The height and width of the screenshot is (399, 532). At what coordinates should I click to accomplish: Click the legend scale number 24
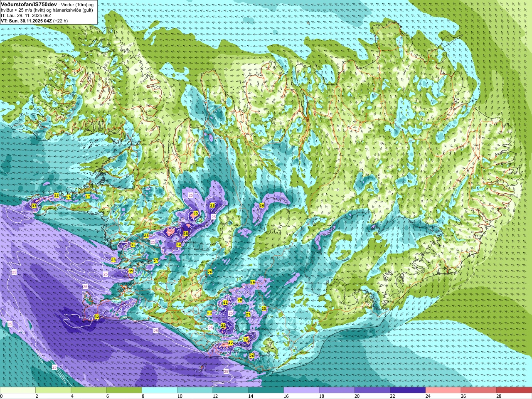pos(428,396)
